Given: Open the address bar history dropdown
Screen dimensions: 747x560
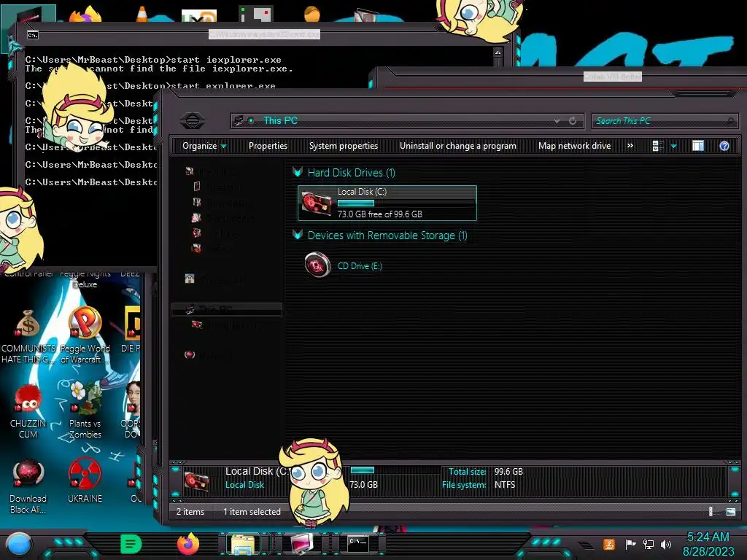Looking at the screenshot, I should point(557,121).
